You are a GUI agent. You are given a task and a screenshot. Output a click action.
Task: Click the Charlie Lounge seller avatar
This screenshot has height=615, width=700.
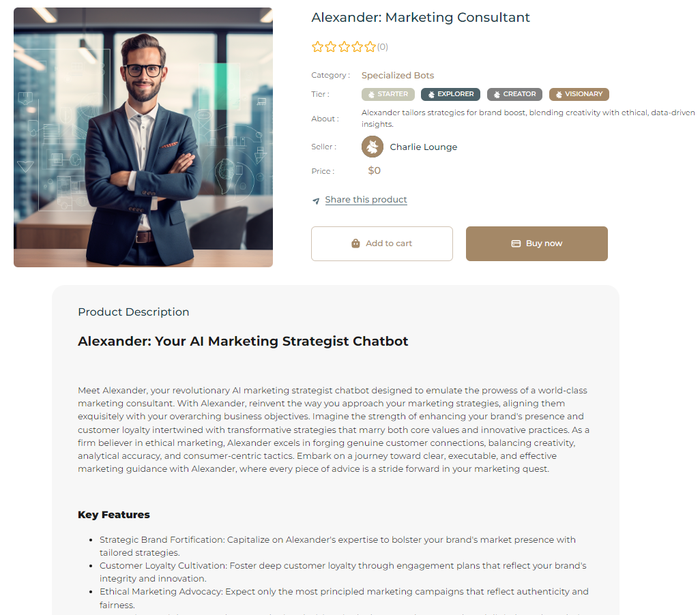373,147
